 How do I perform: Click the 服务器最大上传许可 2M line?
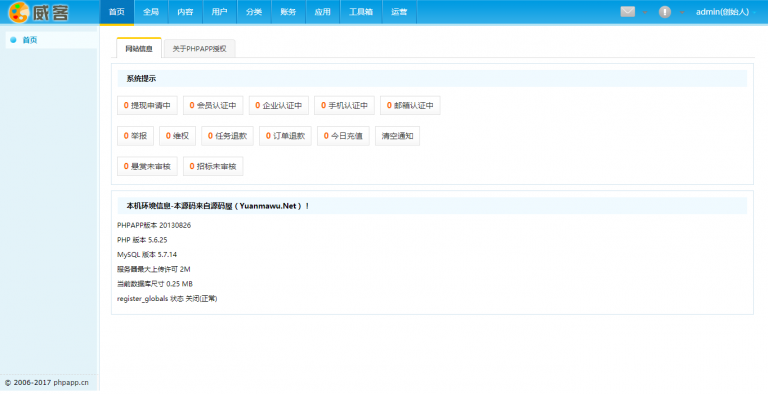[x=153, y=270]
